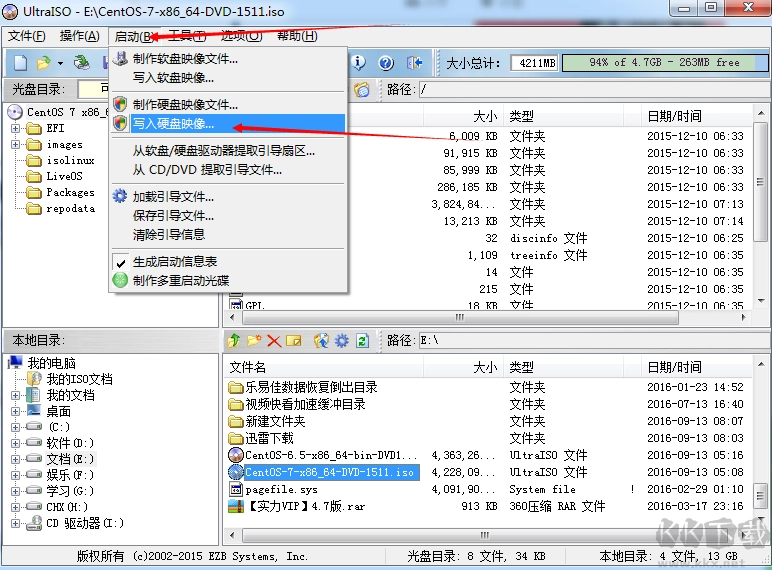Click the New file toolbar icon
This screenshot has height=570, width=772.
pyautogui.click(x=20, y=63)
